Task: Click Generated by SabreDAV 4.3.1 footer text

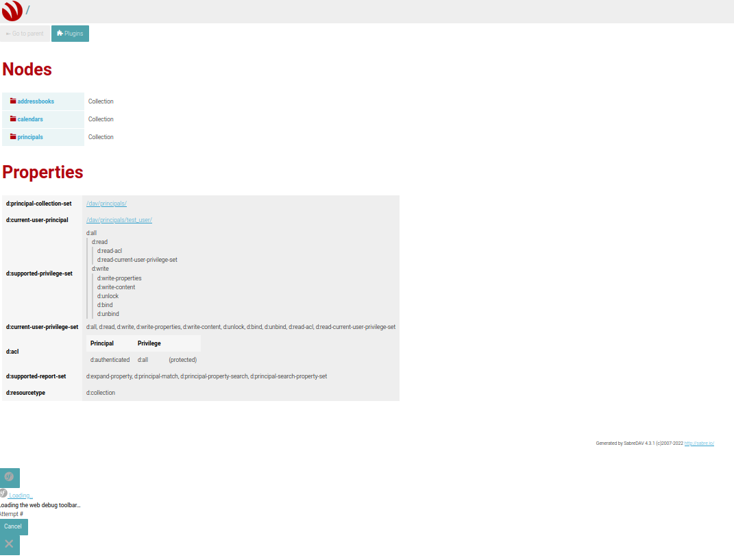Action: pos(639,443)
